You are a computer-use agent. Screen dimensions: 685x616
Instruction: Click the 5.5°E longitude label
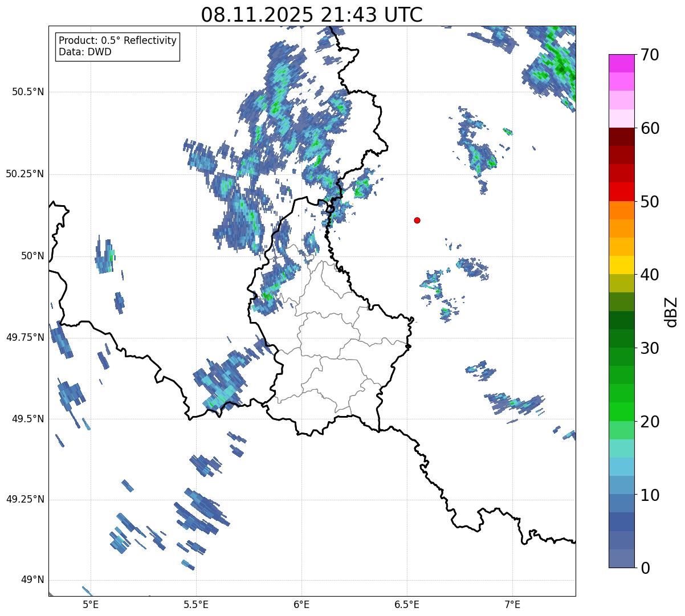tap(196, 604)
